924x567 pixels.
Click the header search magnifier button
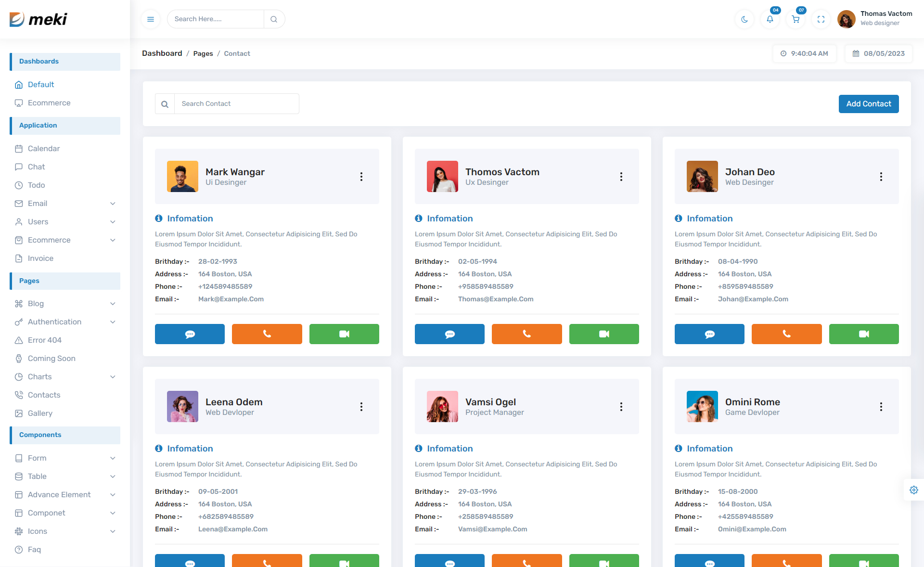(274, 19)
